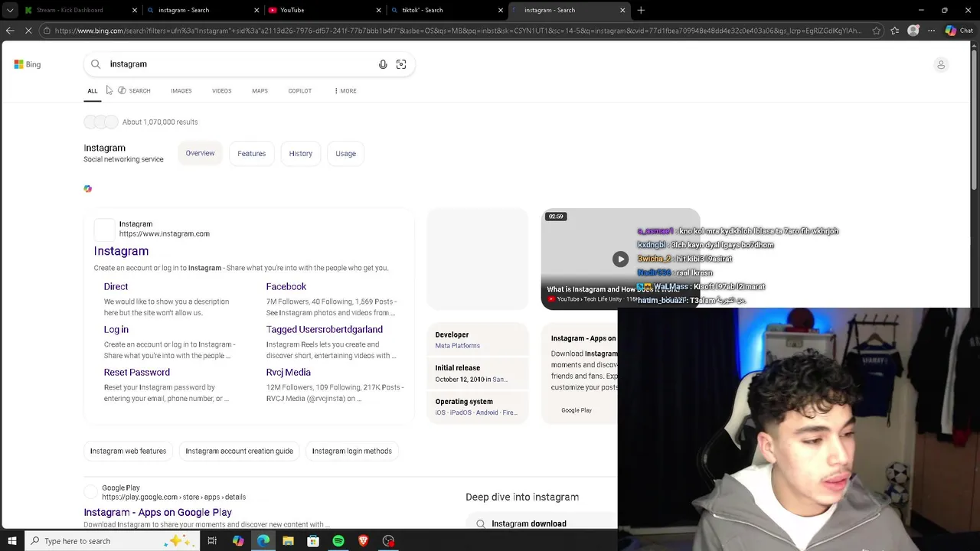
Task: Select the SEARCH tab
Action: [134, 91]
